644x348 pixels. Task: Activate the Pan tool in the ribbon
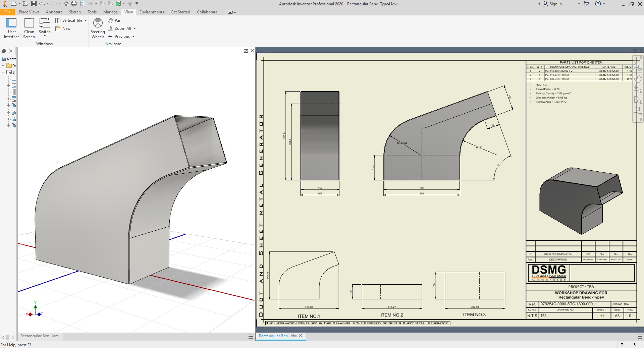(115, 20)
